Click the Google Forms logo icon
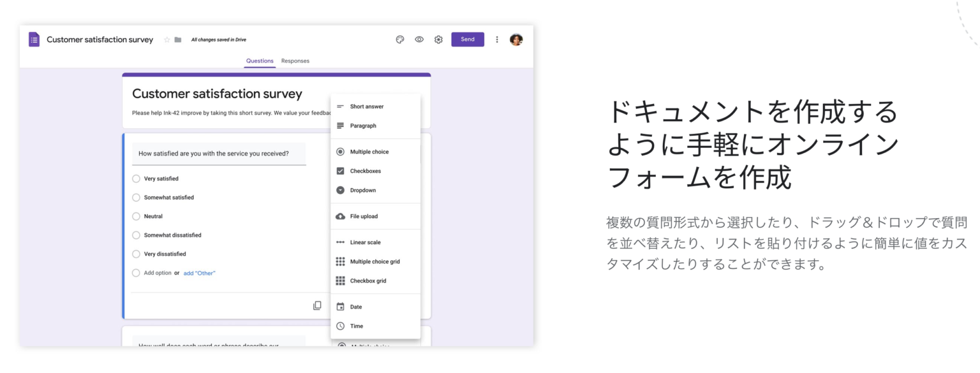980x373 pixels. pyautogui.click(x=34, y=39)
